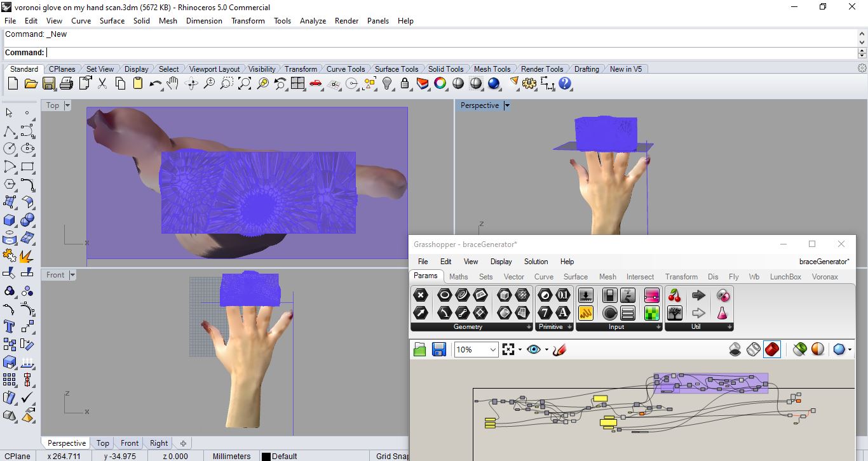The width and height of the screenshot is (868, 461).
Task: Switch to the Mesh Tools toolbar tab
Action: point(492,69)
